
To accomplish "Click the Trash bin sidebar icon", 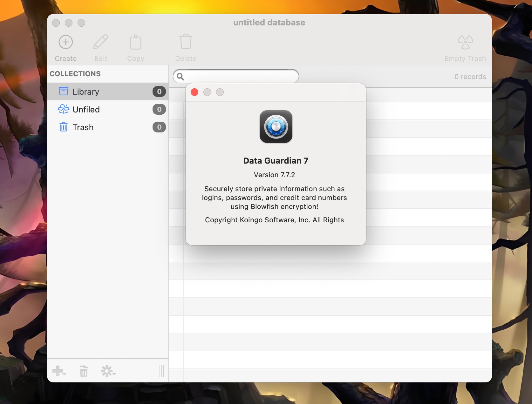I will pyautogui.click(x=64, y=127).
